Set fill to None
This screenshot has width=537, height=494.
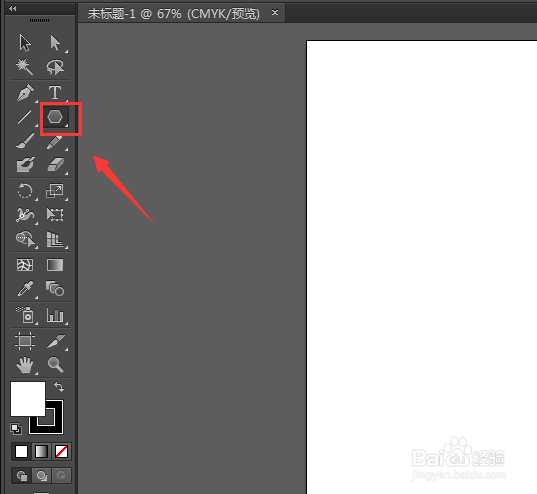click(61, 452)
